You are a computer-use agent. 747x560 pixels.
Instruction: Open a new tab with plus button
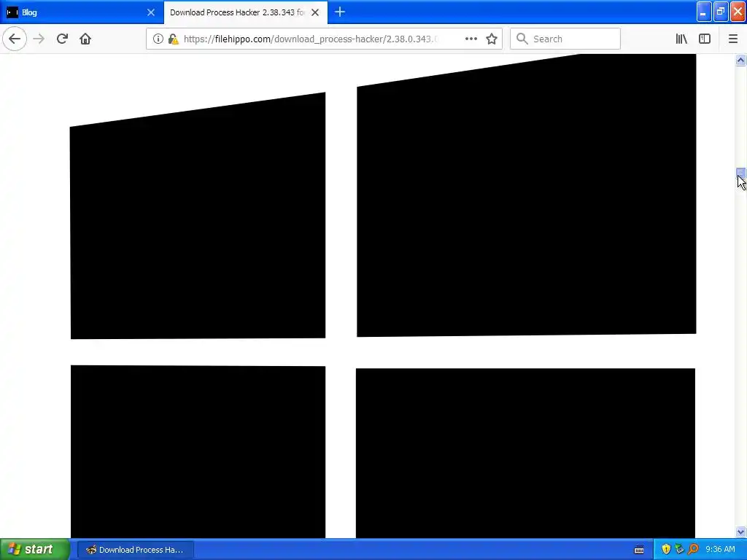[340, 12]
